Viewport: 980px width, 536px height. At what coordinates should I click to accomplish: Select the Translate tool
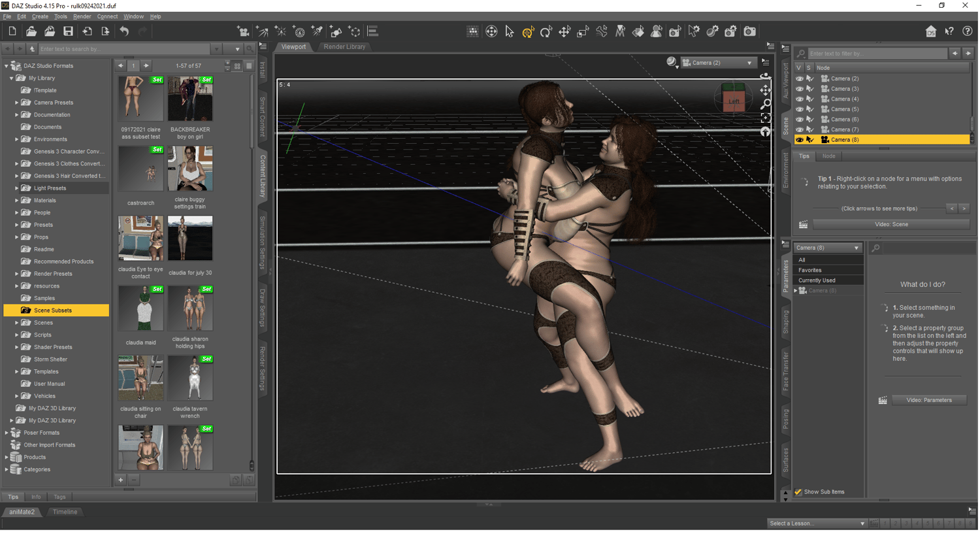tap(564, 31)
